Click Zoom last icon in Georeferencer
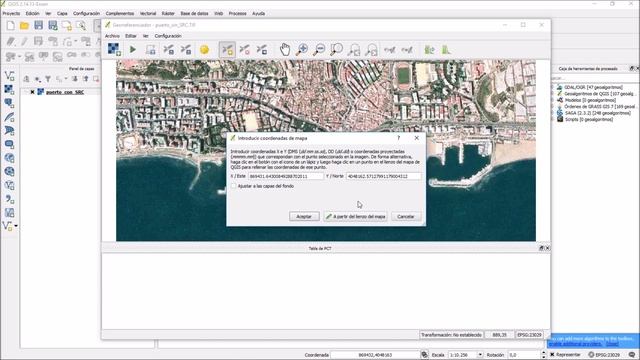 click(x=354, y=49)
